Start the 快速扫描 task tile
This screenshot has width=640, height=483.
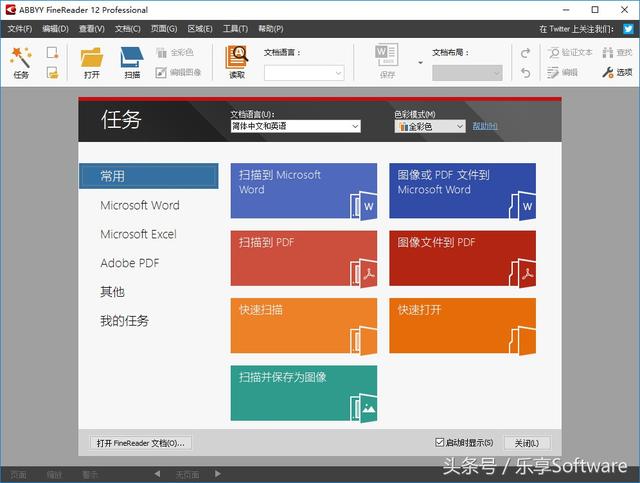[304, 325]
